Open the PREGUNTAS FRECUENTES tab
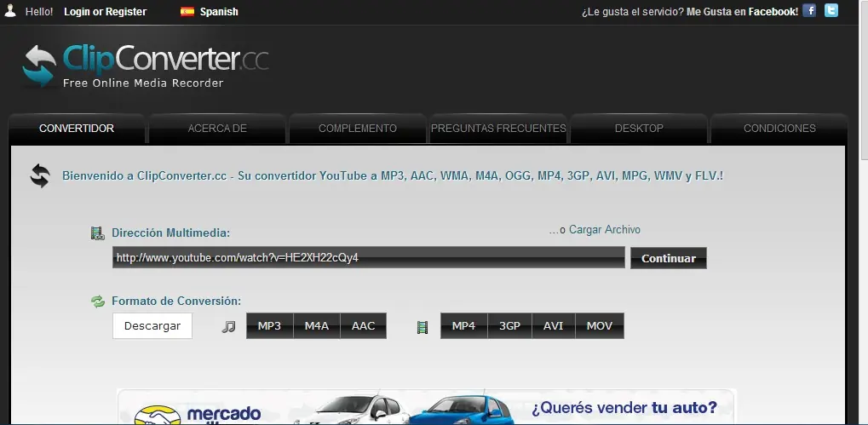868x425 pixels. coord(498,129)
